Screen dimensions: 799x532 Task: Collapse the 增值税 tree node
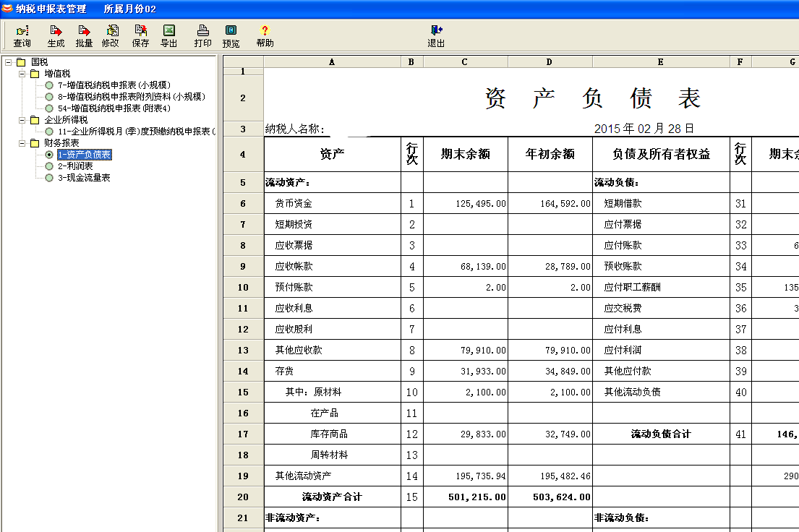[22, 74]
